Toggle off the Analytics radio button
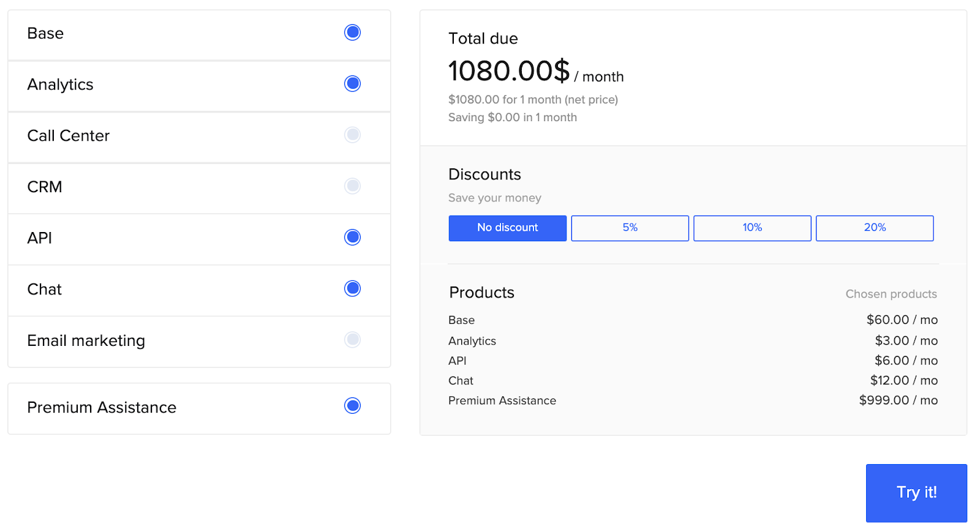The image size is (980, 532). pyautogui.click(x=352, y=83)
